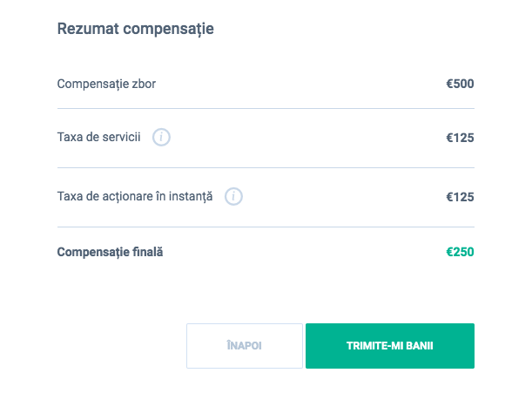Open info icon for Taxa de acționare în instanță
The image size is (532, 400).
(x=233, y=197)
